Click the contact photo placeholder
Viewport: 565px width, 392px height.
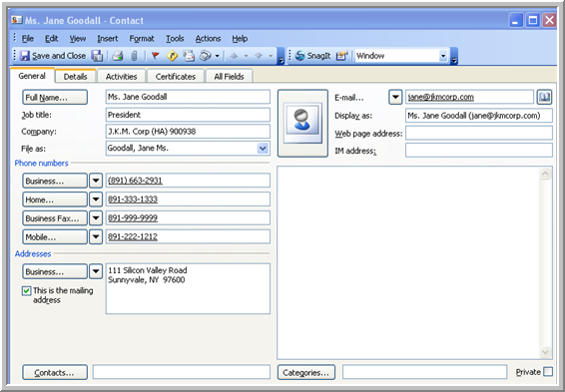click(302, 123)
